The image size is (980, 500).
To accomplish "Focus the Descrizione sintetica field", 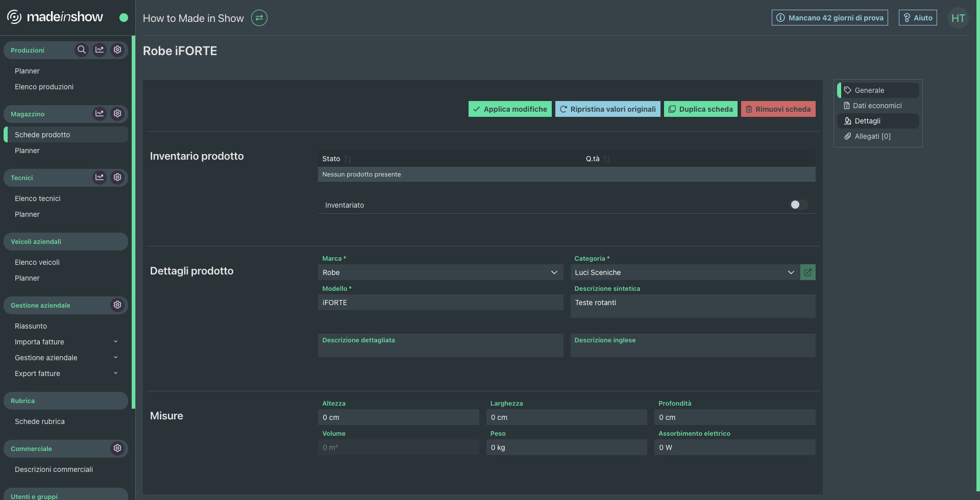I will [x=693, y=306].
